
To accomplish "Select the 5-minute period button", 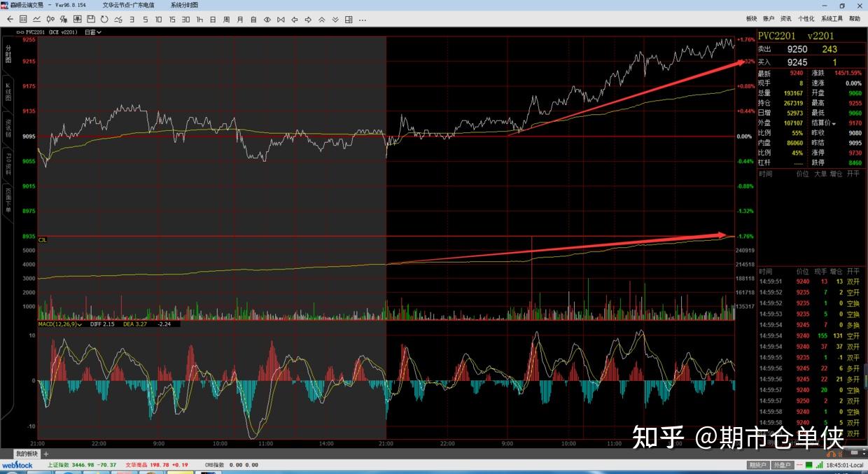I will [x=145, y=19].
